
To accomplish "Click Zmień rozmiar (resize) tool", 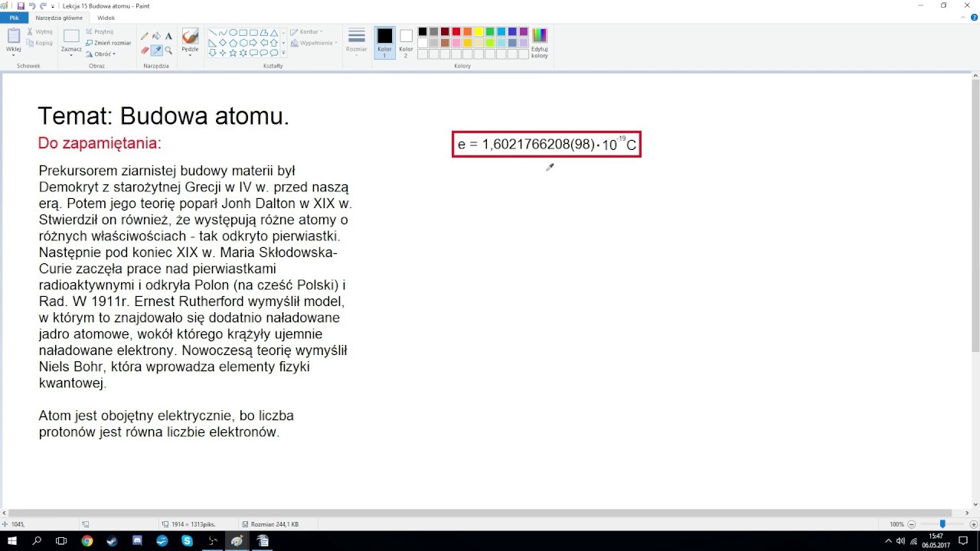I will tap(108, 43).
